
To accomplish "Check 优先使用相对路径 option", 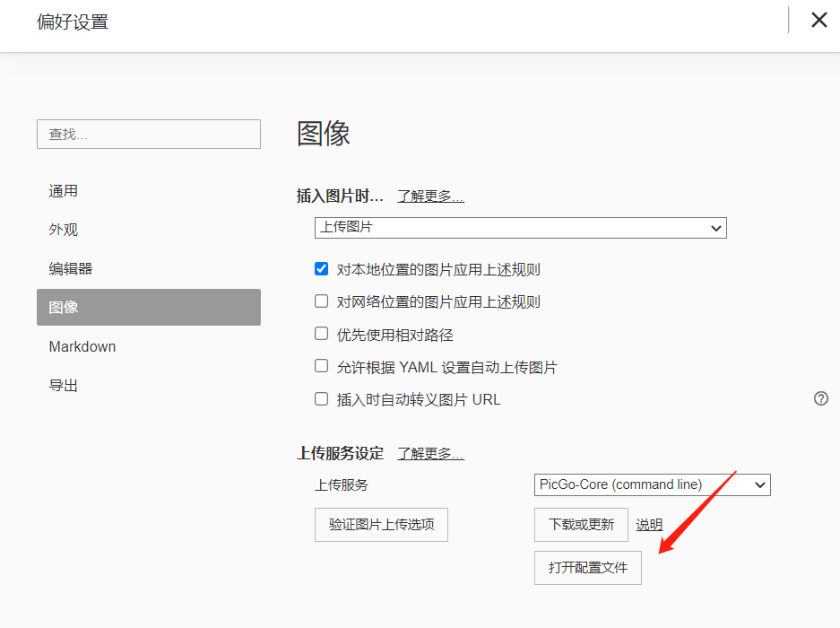I will click(322, 334).
